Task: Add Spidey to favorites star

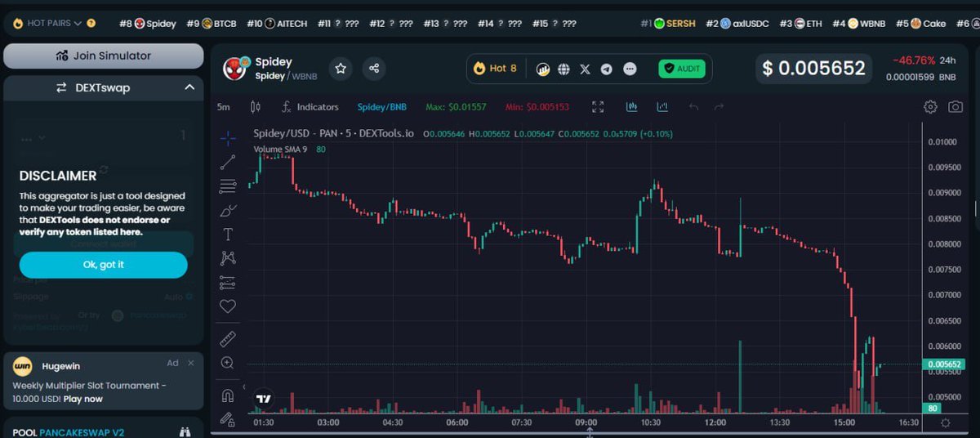Action: tap(341, 69)
